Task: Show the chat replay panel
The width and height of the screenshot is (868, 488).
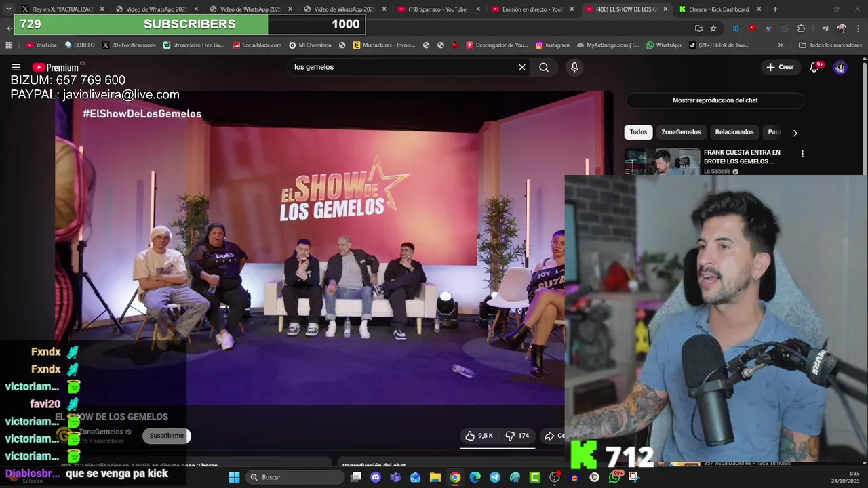Action: click(x=715, y=100)
